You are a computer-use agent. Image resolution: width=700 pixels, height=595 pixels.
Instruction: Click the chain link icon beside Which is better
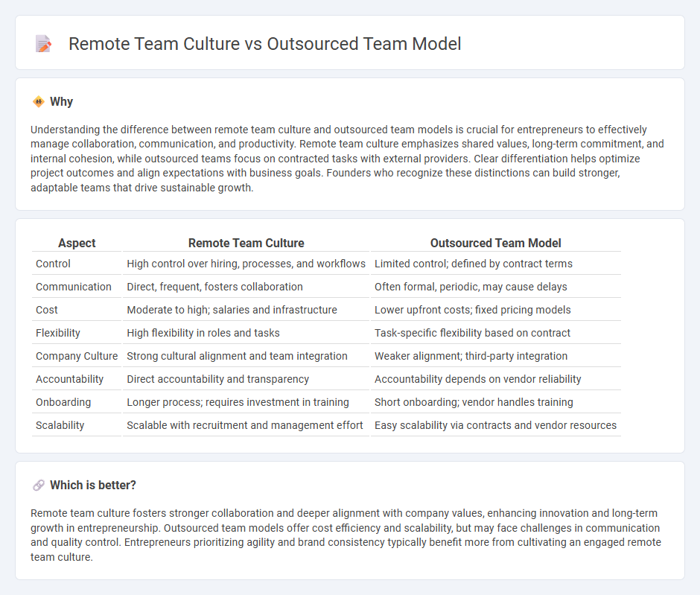39,486
